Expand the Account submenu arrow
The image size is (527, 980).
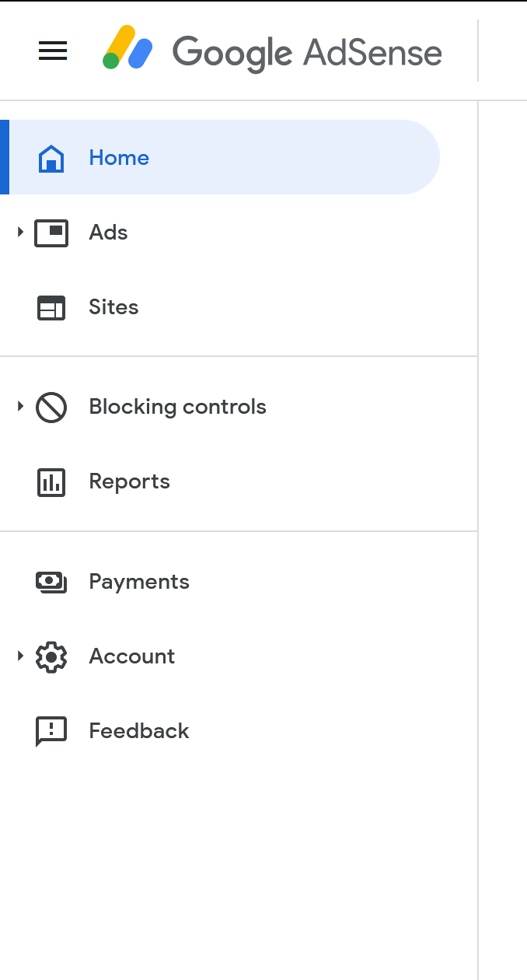click(x=20, y=656)
